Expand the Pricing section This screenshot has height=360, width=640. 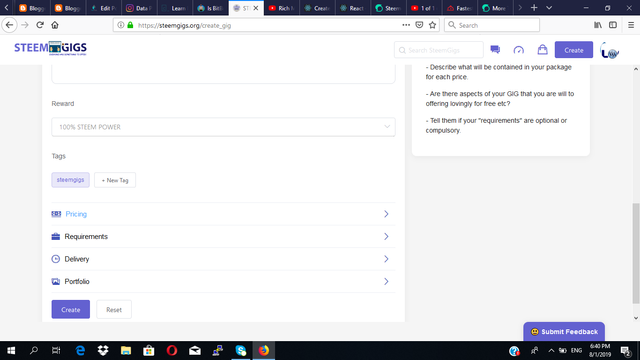pyautogui.click(x=223, y=214)
